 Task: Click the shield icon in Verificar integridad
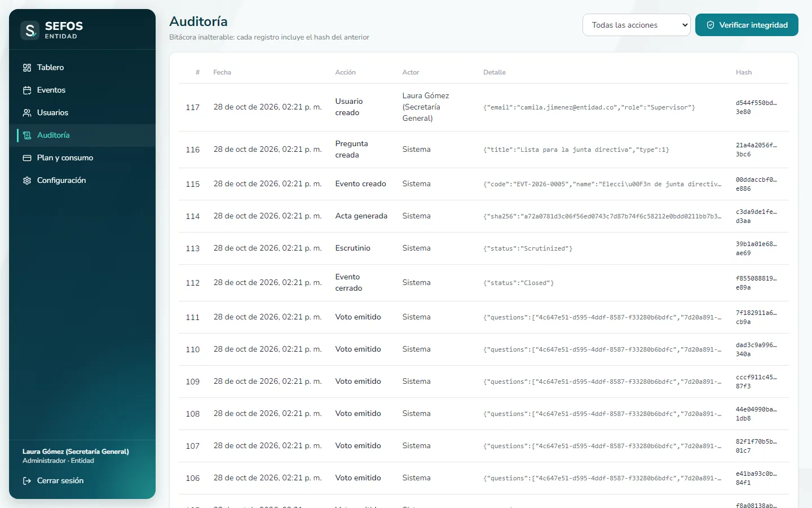[x=710, y=25]
